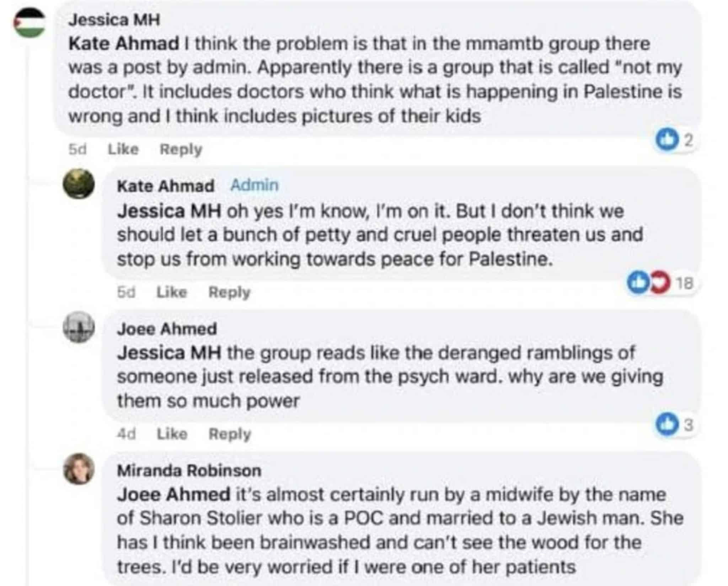Image resolution: width=728 pixels, height=586 pixels.
Task: Like Jessica MH's comment
Action: click(123, 149)
